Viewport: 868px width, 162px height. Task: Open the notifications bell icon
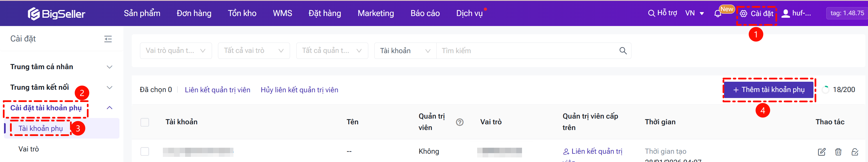[717, 14]
